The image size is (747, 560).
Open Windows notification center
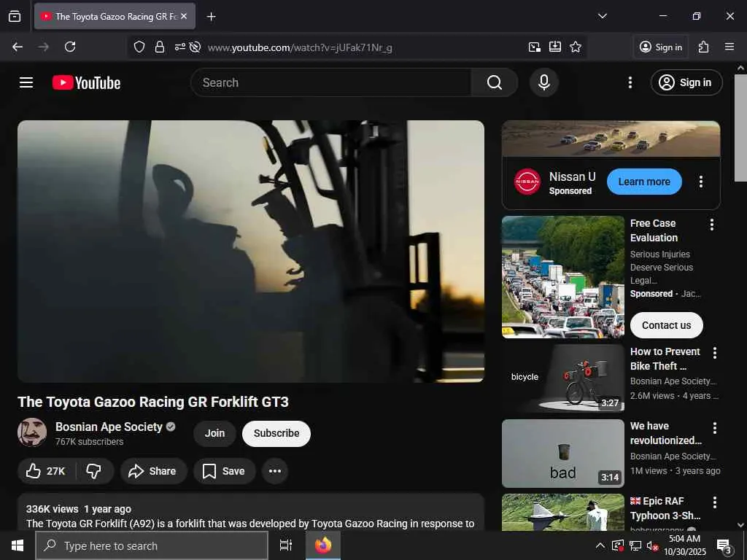(724, 545)
